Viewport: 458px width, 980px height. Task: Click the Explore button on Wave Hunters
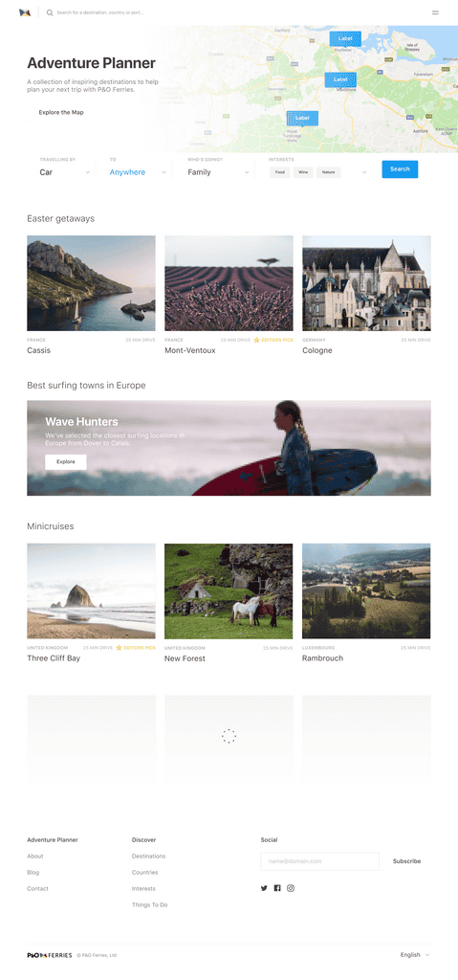point(66,462)
